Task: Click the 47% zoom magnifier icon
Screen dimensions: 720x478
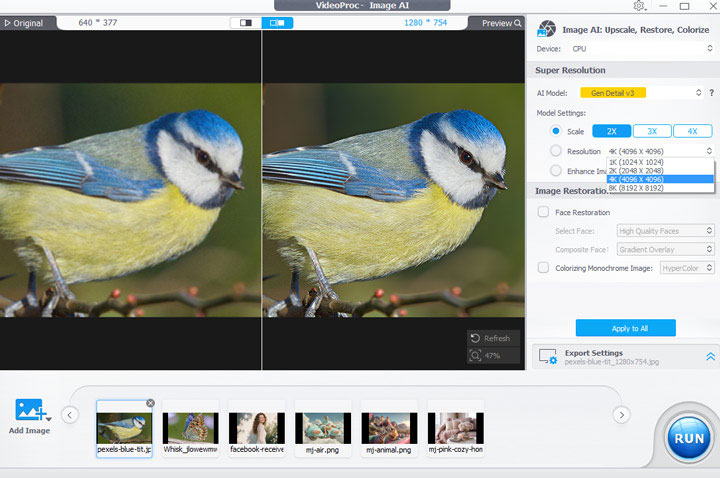Action: click(475, 355)
